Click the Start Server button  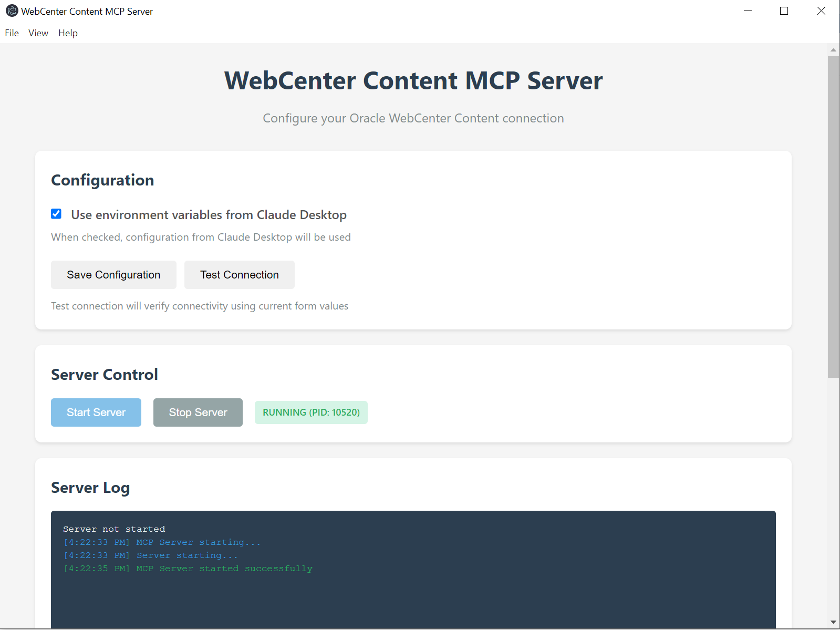(x=96, y=412)
